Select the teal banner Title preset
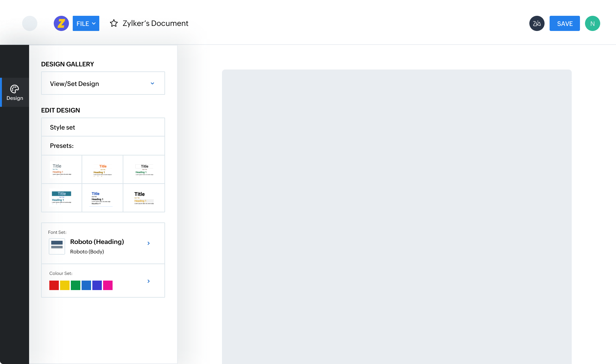616x364 pixels. [62, 198]
